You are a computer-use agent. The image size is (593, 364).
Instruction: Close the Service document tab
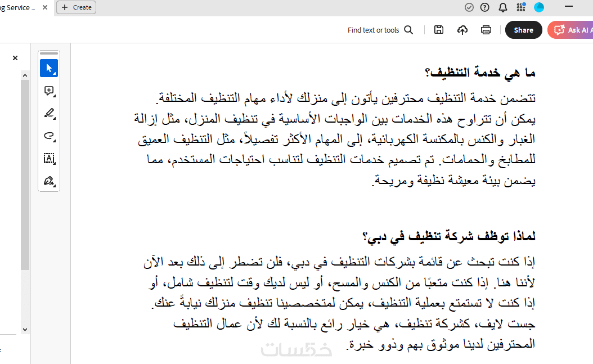point(45,7)
